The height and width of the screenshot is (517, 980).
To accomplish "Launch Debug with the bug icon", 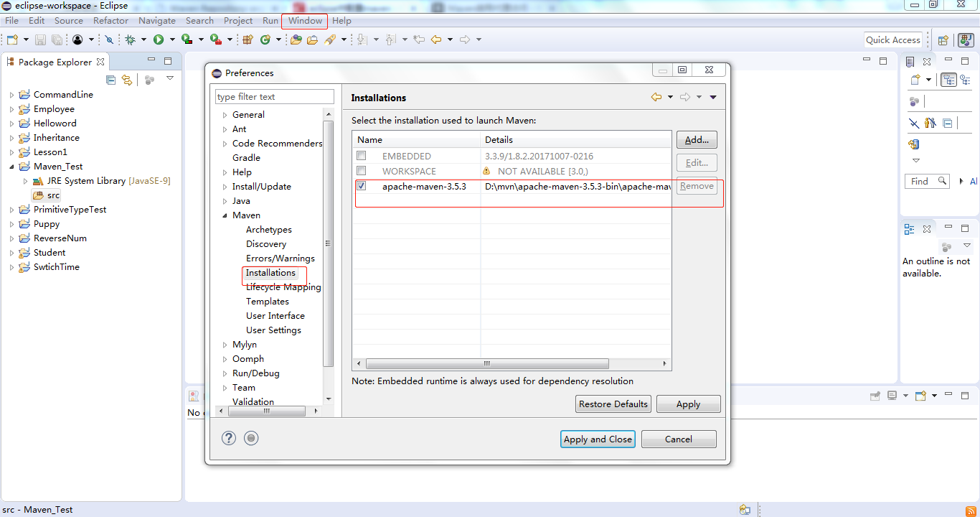I will (x=131, y=39).
